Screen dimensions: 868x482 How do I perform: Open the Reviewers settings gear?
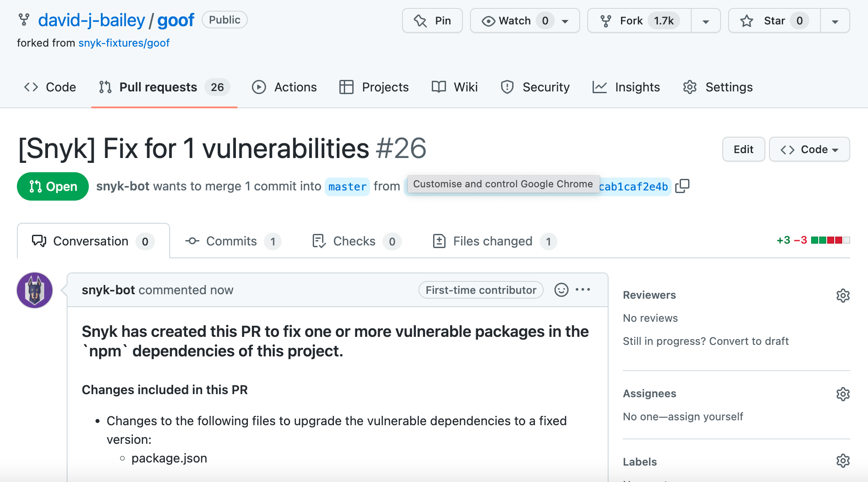(843, 296)
